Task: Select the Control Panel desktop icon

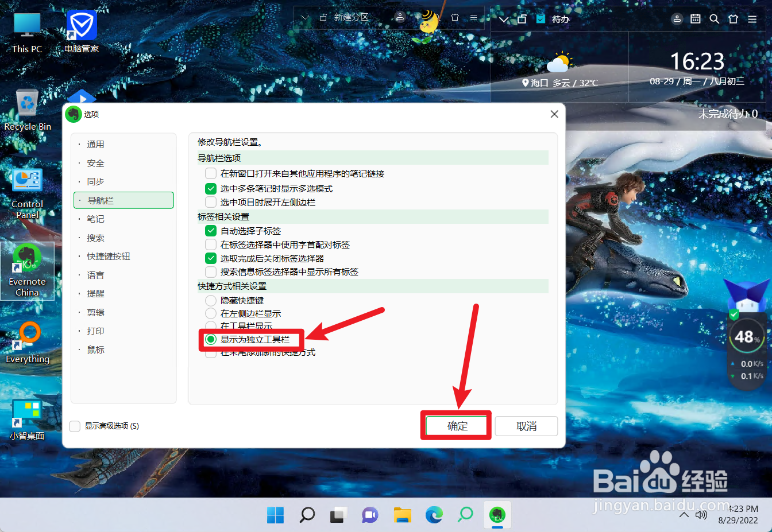Action: click(x=27, y=194)
